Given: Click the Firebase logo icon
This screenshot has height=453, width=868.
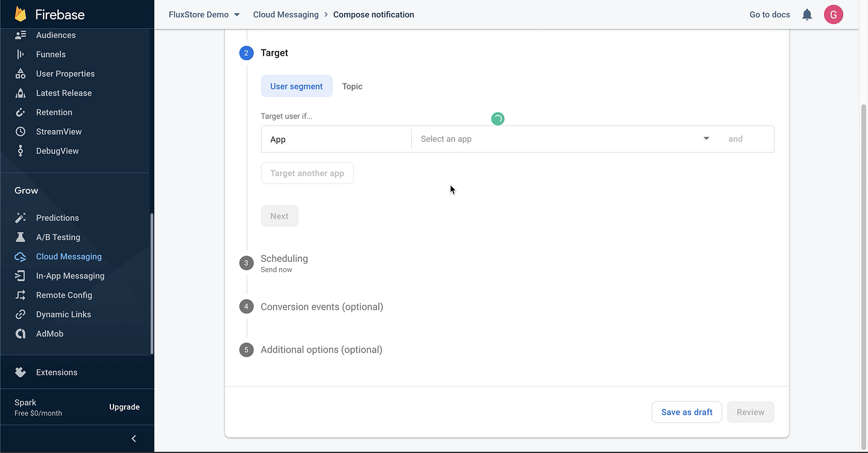Looking at the screenshot, I should point(21,14).
